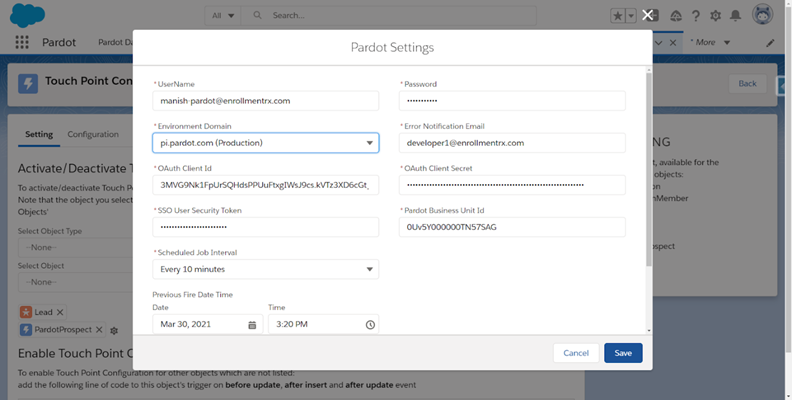Open the App Launcher grid icon
This screenshot has height=400, width=792.
pyautogui.click(x=22, y=43)
